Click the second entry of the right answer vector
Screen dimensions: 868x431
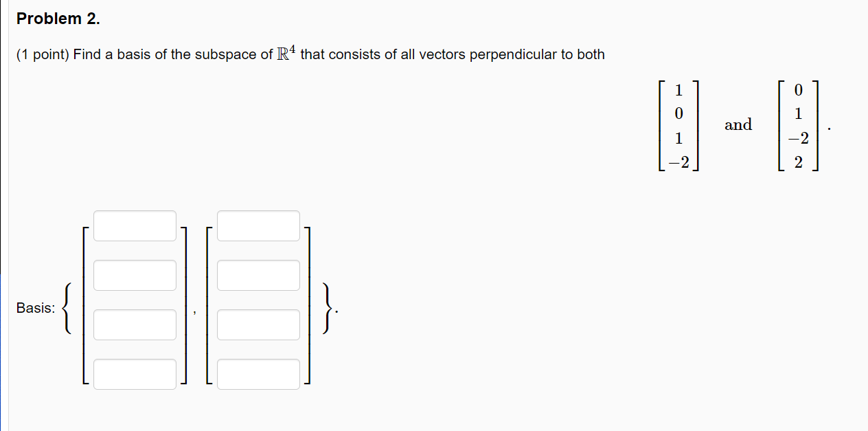(x=258, y=275)
